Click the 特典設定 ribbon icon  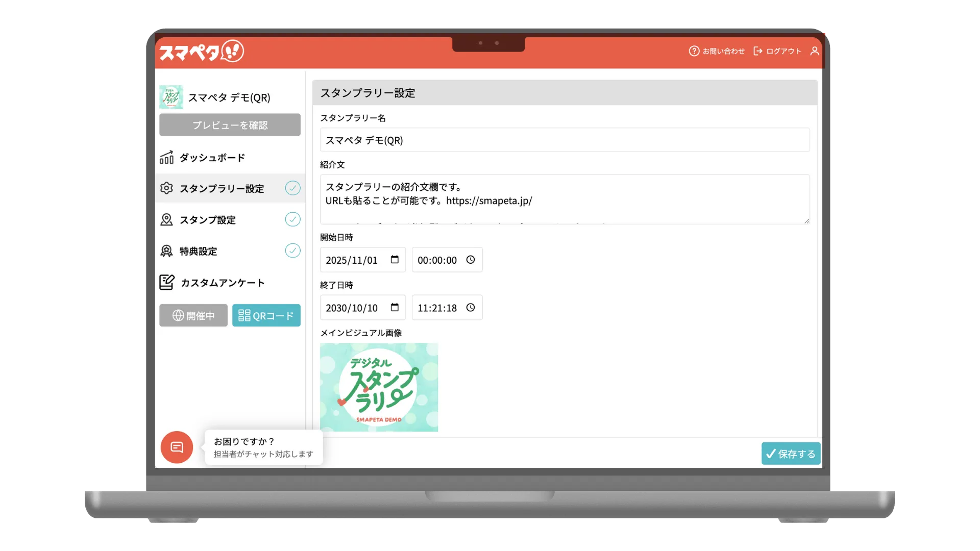[166, 251]
